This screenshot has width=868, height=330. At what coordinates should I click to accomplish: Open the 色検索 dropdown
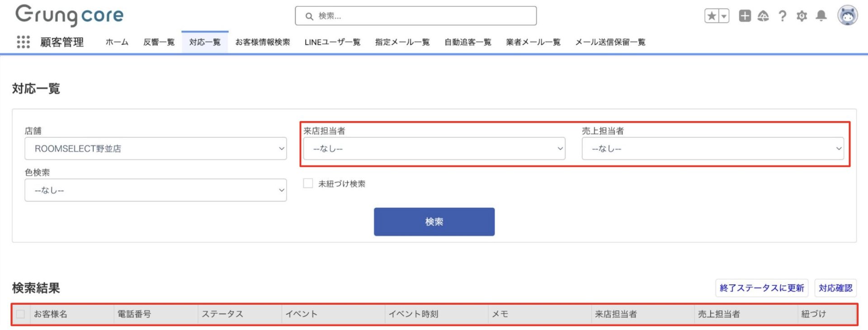[156, 190]
